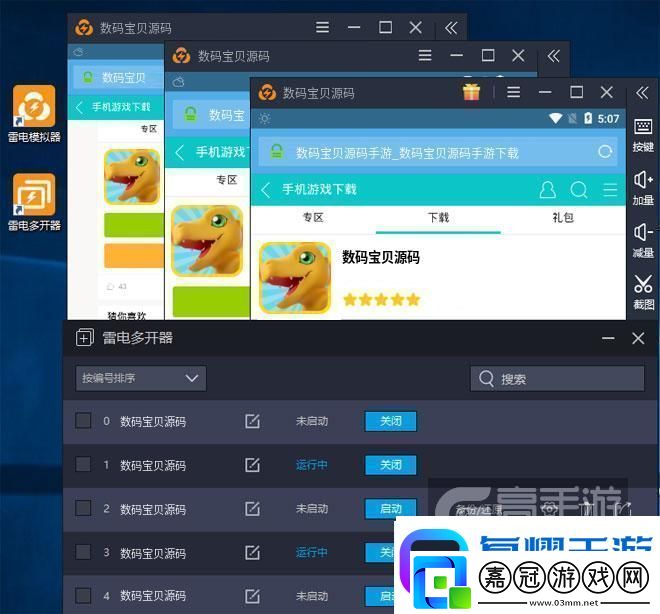Image resolution: width=660 pixels, height=614 pixels.
Task: Click the back arrow in the rearmost emulator window
Action: [x=79, y=107]
